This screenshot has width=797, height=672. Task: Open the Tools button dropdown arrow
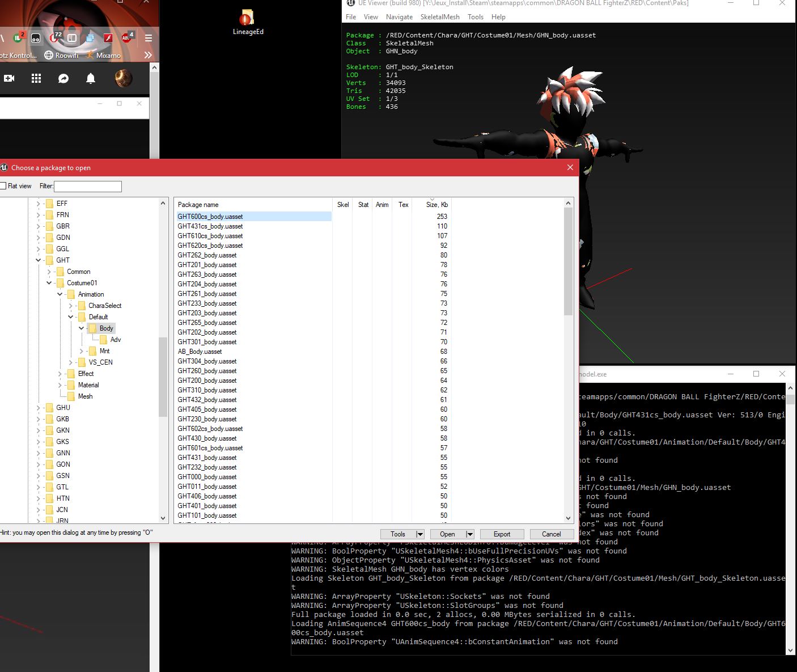coord(419,534)
